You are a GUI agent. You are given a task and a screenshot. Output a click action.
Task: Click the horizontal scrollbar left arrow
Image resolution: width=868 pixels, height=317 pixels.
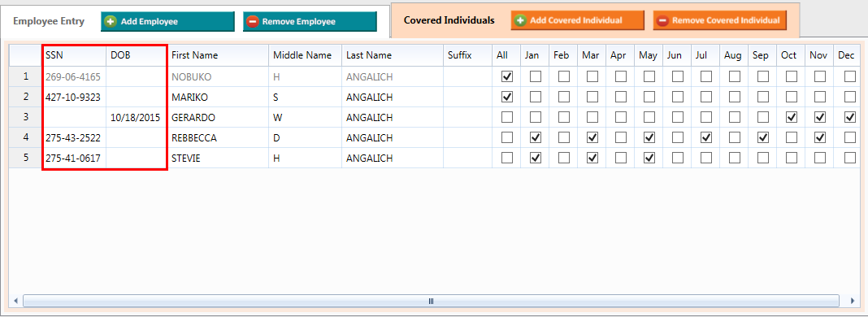click(x=15, y=301)
